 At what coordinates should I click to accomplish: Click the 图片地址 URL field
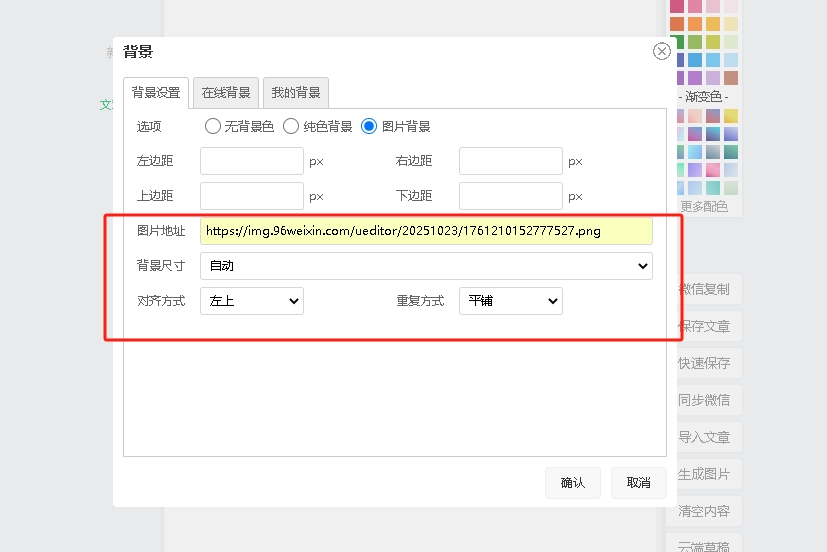426,231
